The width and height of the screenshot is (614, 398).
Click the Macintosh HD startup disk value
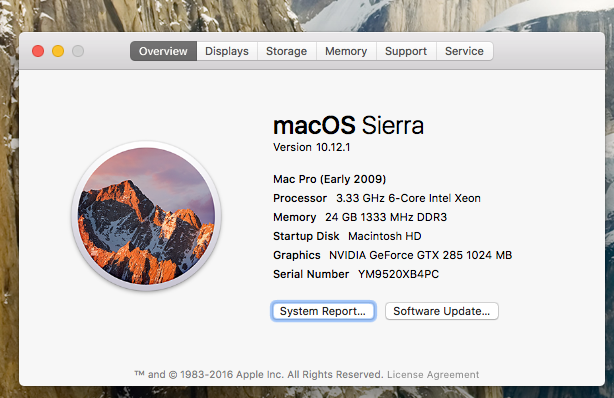[x=385, y=236]
